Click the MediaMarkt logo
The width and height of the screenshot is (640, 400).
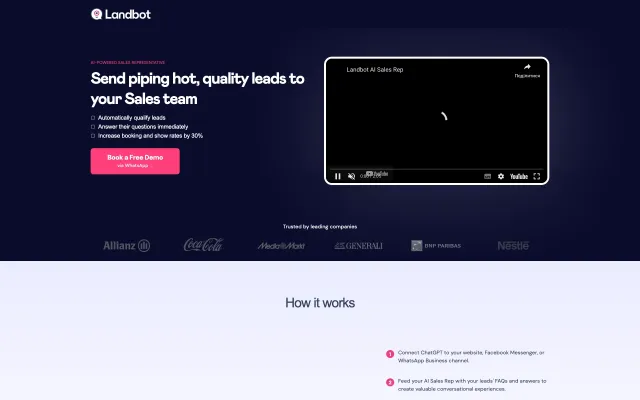[280, 245]
